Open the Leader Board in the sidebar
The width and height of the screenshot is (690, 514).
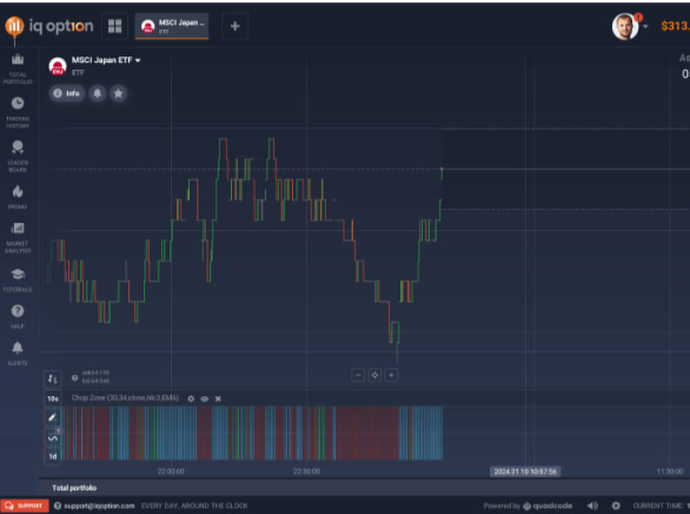18,157
